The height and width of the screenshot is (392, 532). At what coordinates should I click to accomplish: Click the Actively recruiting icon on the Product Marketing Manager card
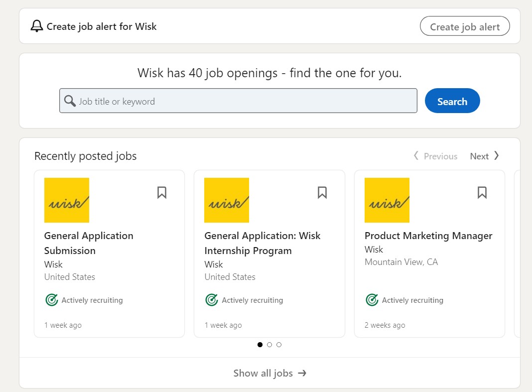372,300
